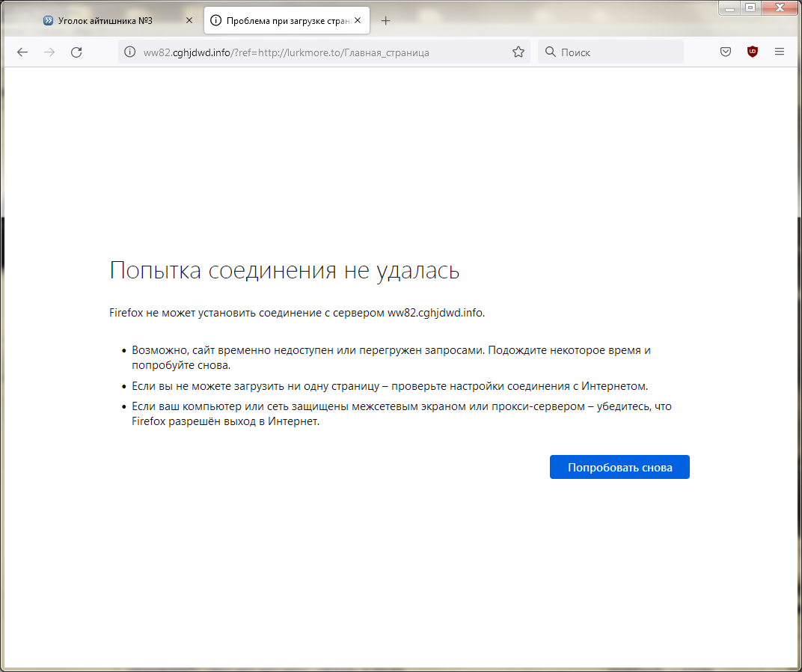
Task: Click info icon on error page tab
Action: 216,20
